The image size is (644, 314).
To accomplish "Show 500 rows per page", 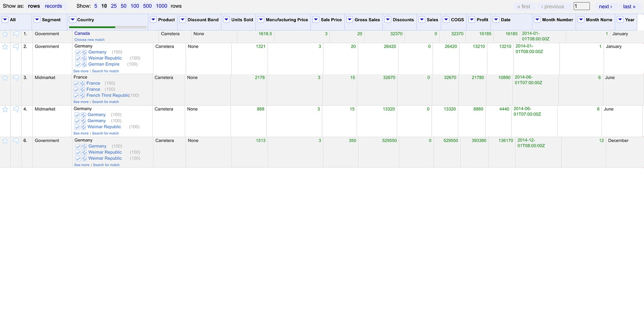I will coord(147,6).
